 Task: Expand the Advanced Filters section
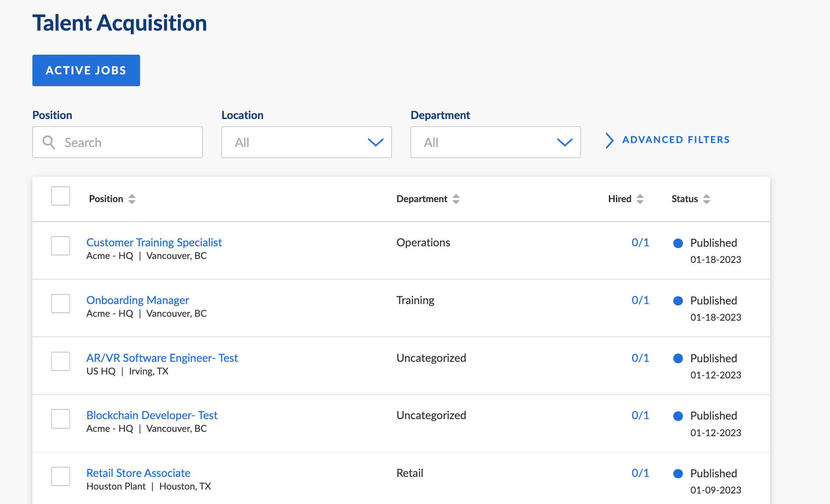pos(675,140)
